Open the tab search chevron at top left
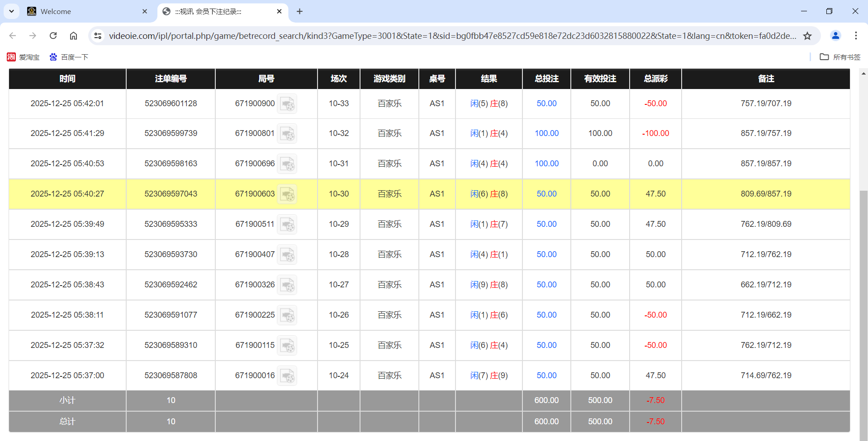This screenshot has width=868, height=441. 11,11
